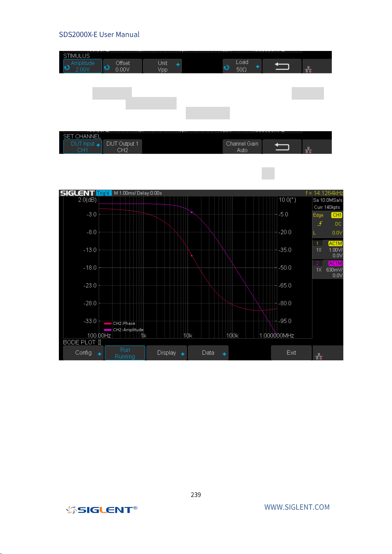The width and height of the screenshot is (392, 554).
Task: Open the Config menu
Action: [x=84, y=353]
